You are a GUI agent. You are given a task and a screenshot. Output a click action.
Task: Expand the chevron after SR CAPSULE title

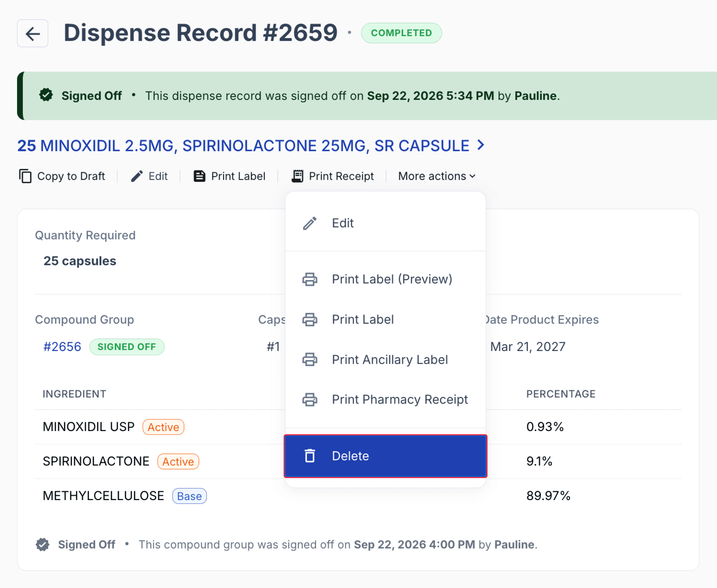[x=481, y=145]
